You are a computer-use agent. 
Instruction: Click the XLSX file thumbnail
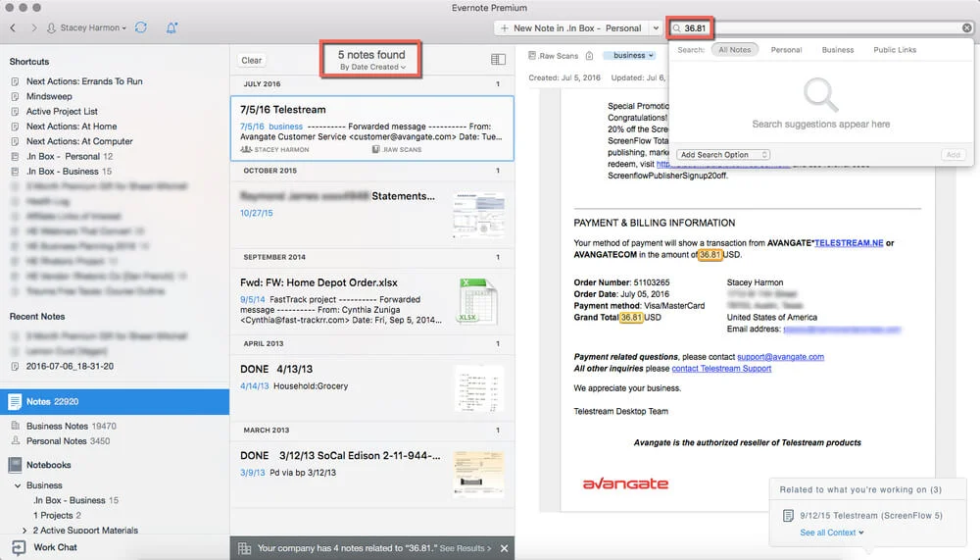tap(478, 302)
